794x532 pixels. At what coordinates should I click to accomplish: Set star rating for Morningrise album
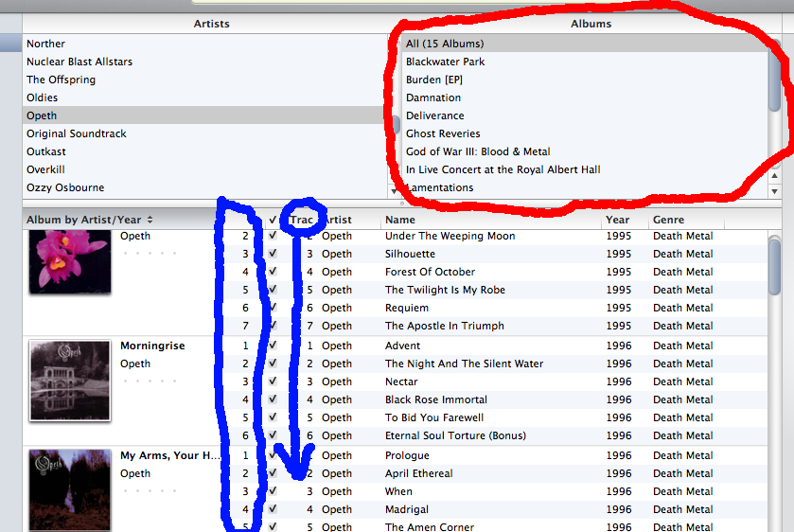150,381
